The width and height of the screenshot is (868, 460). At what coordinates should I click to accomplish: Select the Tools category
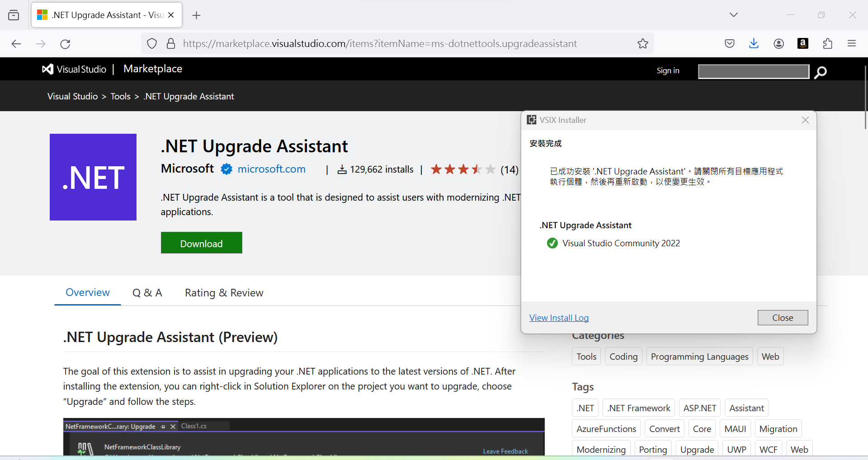pos(586,357)
